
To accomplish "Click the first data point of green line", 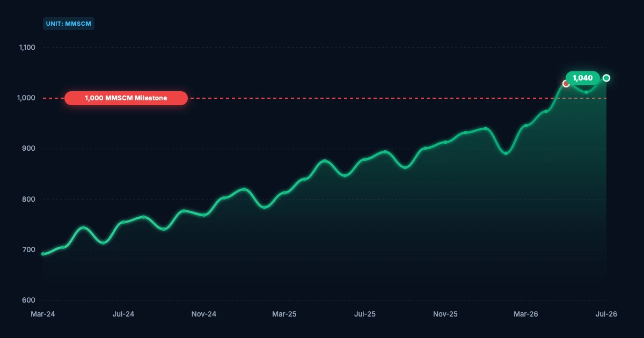I will pyautogui.click(x=43, y=254).
